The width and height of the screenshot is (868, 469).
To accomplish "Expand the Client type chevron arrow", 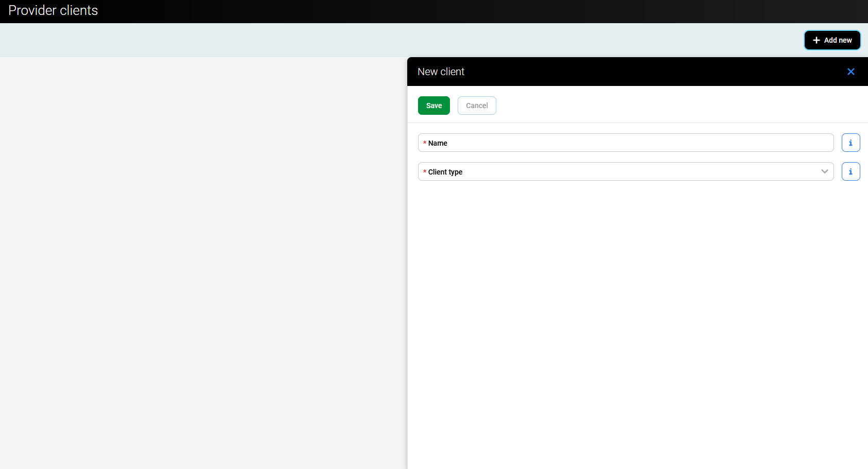I will pyautogui.click(x=824, y=171).
